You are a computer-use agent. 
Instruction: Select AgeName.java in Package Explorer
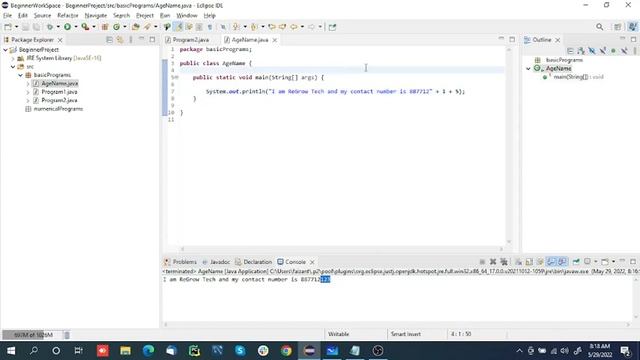60,83
